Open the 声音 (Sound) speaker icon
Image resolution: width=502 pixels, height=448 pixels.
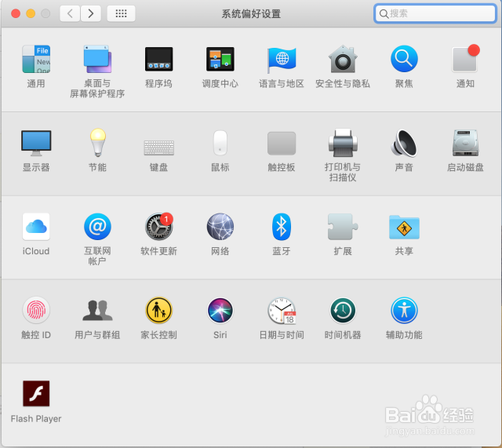pos(404,143)
